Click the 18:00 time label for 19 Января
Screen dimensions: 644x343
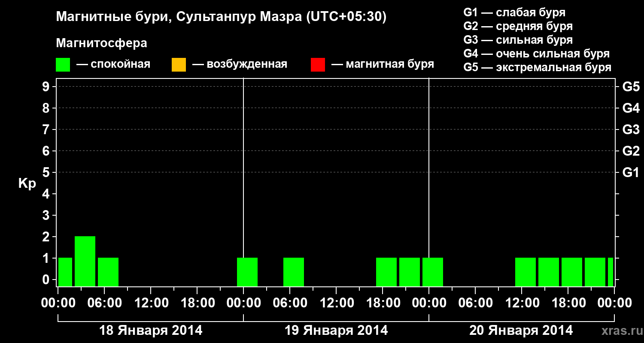click(x=383, y=303)
